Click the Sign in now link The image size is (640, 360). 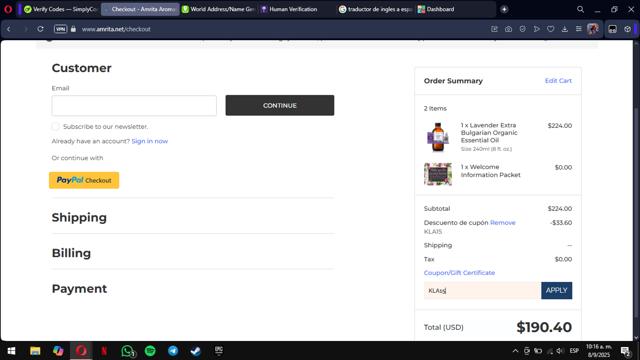pyautogui.click(x=149, y=141)
